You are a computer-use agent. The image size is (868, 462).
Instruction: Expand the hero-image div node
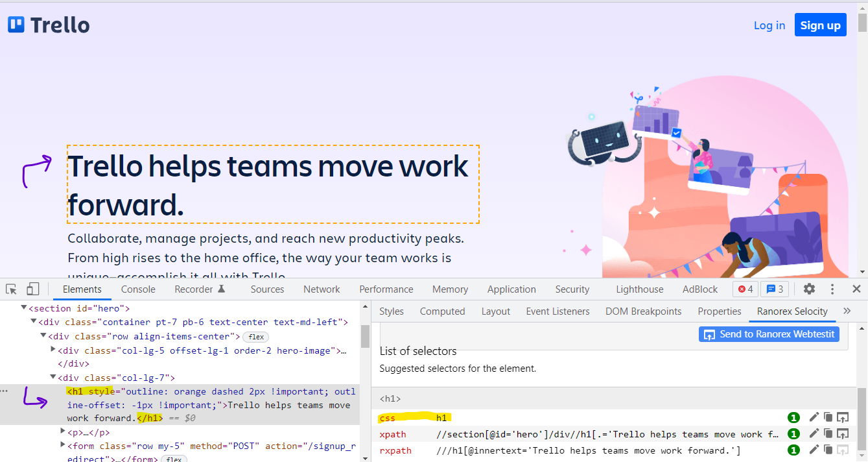53,350
